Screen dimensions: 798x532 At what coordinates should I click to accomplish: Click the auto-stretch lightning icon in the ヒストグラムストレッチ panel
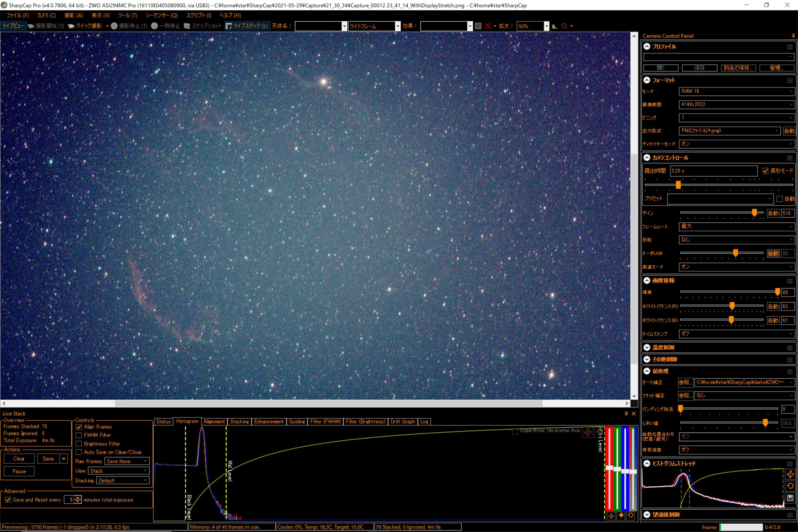790,474
